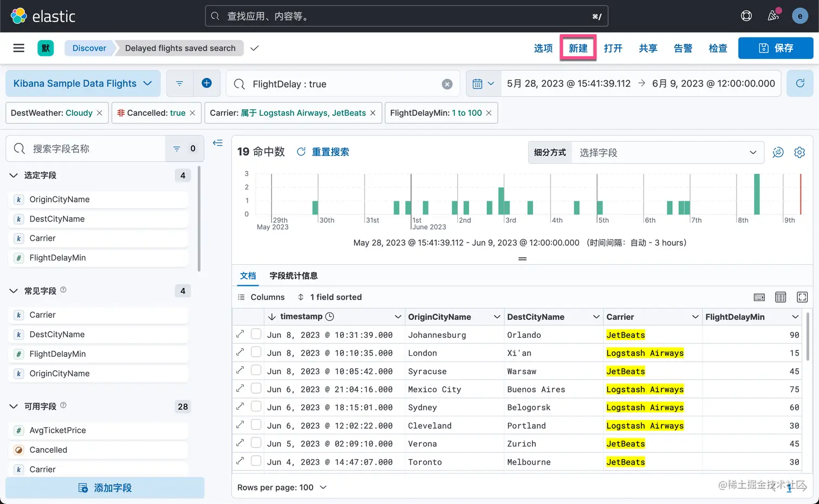Collapse the available fields section
Screen dimensions: 819x504
point(14,407)
